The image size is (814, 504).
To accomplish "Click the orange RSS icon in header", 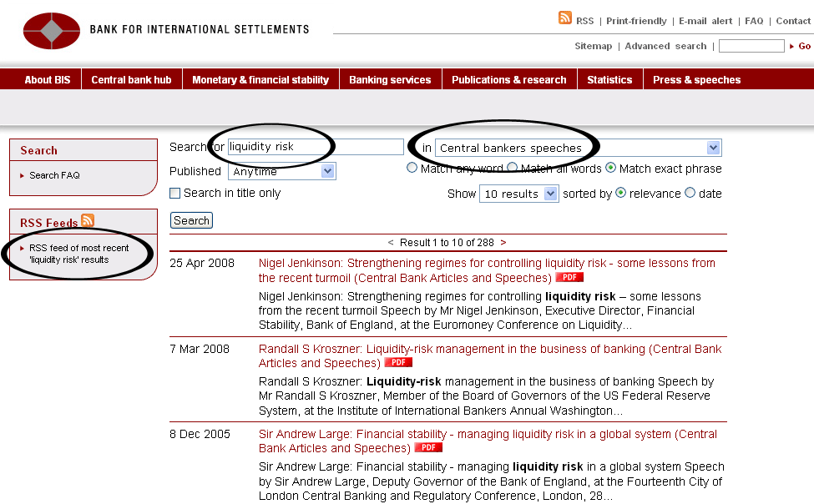I will 565,18.
